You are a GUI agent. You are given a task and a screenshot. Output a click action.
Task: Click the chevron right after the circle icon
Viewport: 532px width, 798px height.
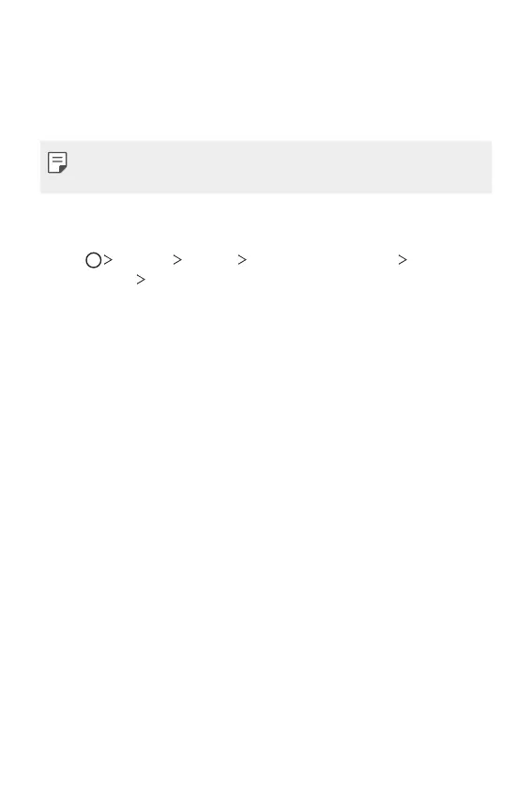click(108, 259)
